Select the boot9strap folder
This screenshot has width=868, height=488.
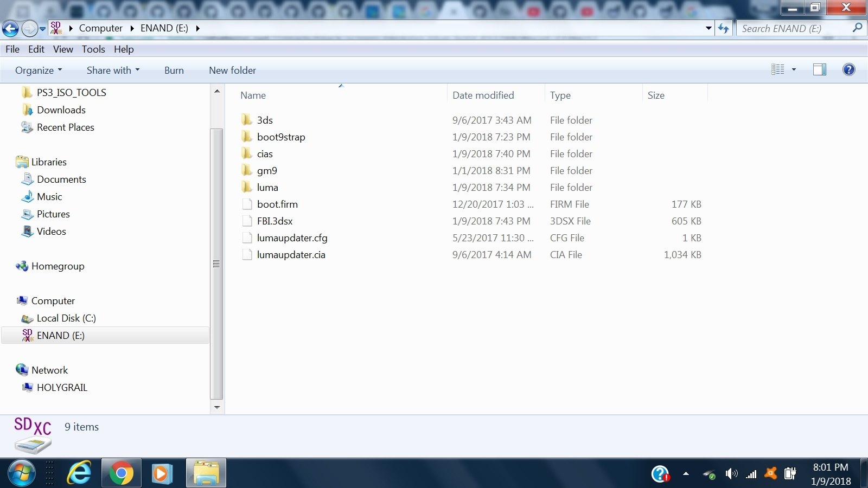(281, 137)
